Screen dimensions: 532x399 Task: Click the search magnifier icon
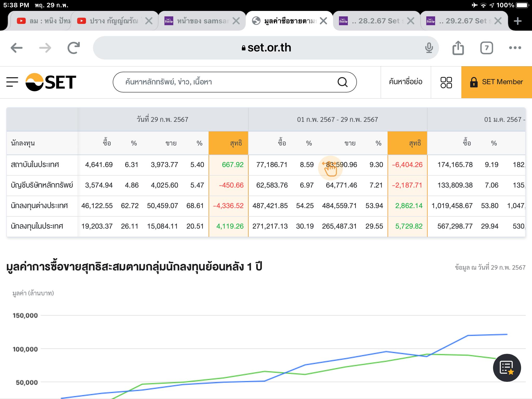pos(342,82)
